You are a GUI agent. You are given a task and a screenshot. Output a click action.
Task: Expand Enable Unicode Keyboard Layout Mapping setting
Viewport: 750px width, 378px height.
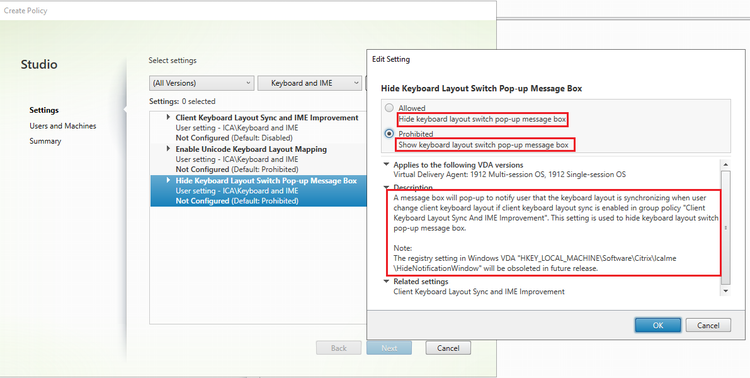[168, 149]
